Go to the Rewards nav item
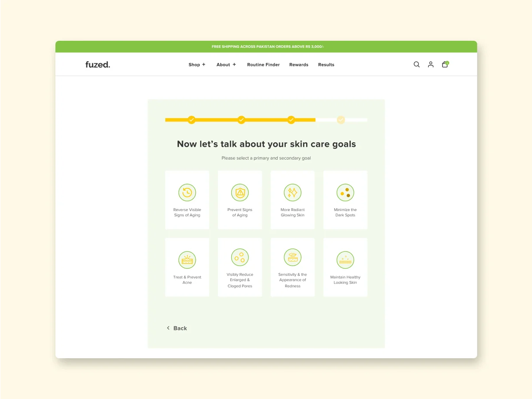 [299, 65]
